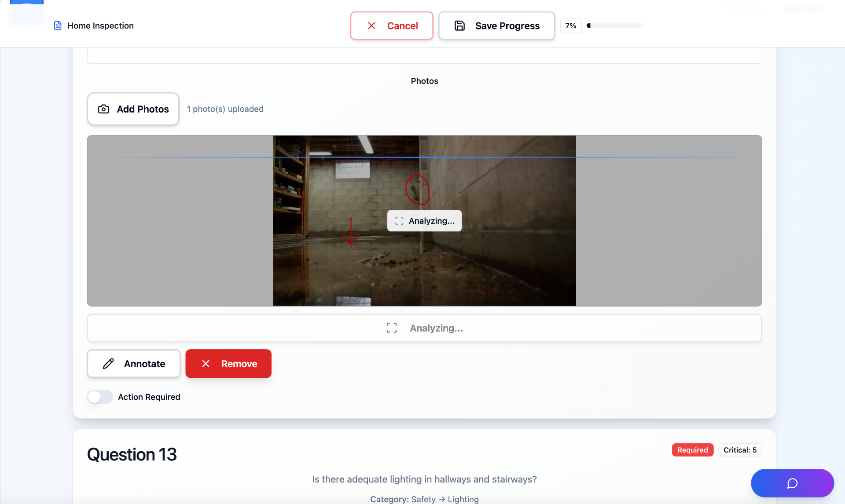Click the camera icon in Add Photos
Screen dimensions: 845x504
[103, 109]
